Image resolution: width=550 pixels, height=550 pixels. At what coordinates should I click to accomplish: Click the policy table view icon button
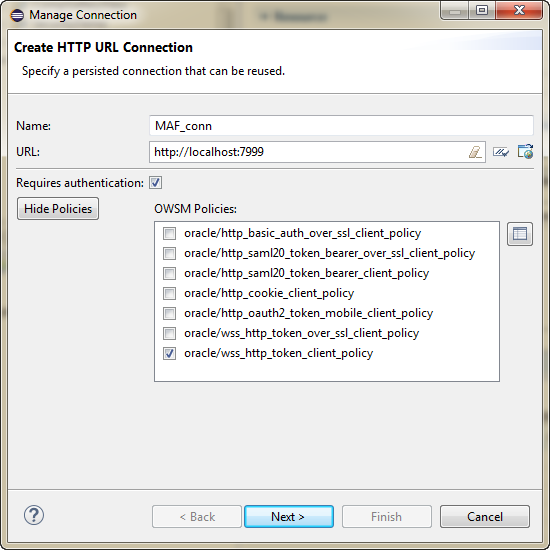tap(520, 234)
